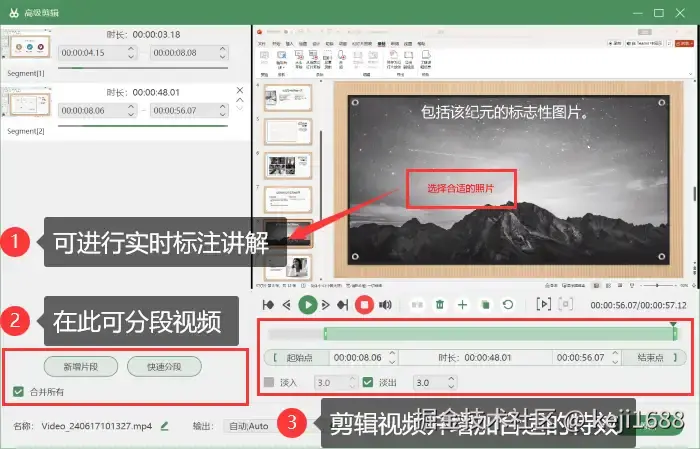
Task: Open the 输出 自动Auto dropdown
Action: pyautogui.click(x=249, y=426)
